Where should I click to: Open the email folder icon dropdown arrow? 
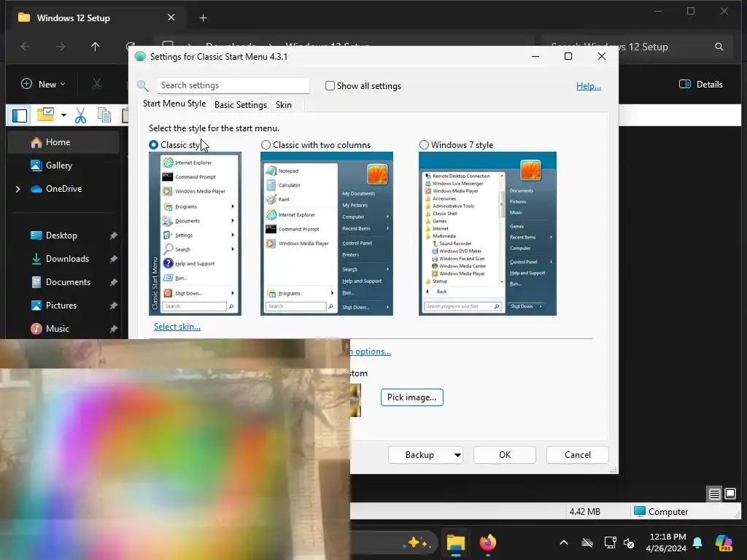63,115
